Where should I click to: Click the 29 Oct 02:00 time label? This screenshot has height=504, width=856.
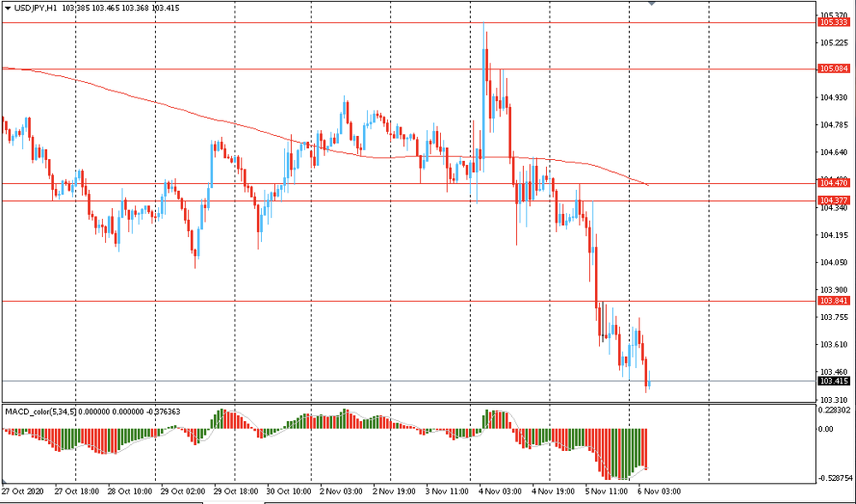182,490
